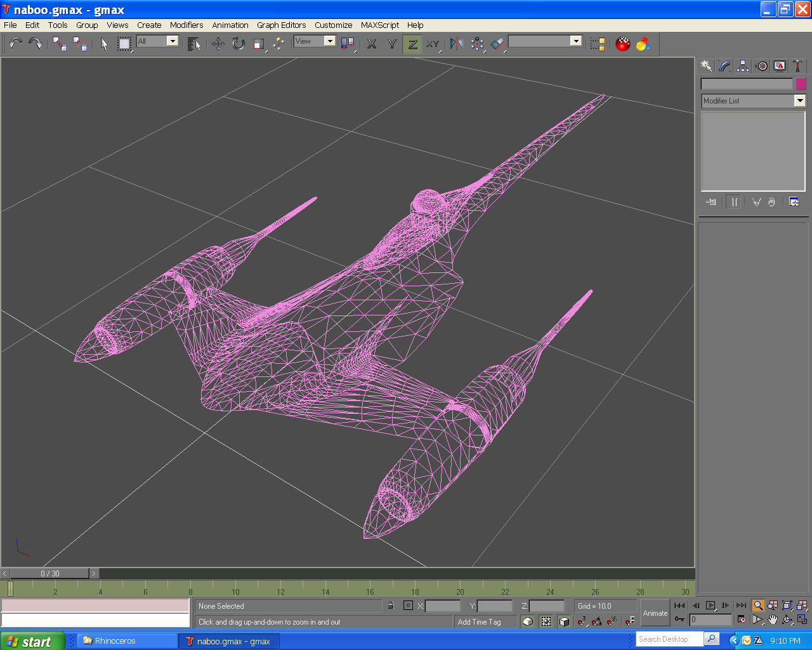Toggle the XY plane restriction button
Screen dimensions: 812x650
pyautogui.click(x=433, y=43)
